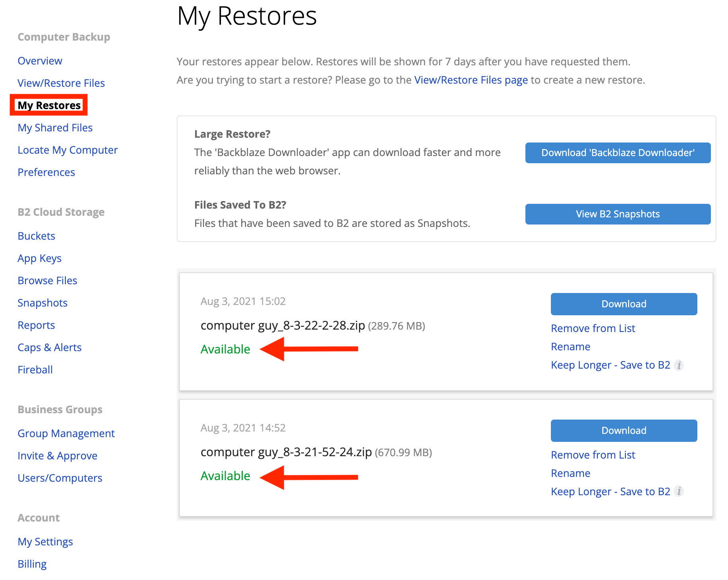Click the Account section heading
Image resolution: width=728 pixels, height=580 pixels.
click(39, 518)
